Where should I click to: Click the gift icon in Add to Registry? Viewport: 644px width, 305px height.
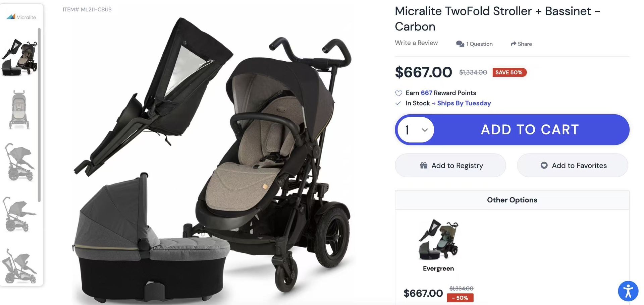tap(424, 165)
